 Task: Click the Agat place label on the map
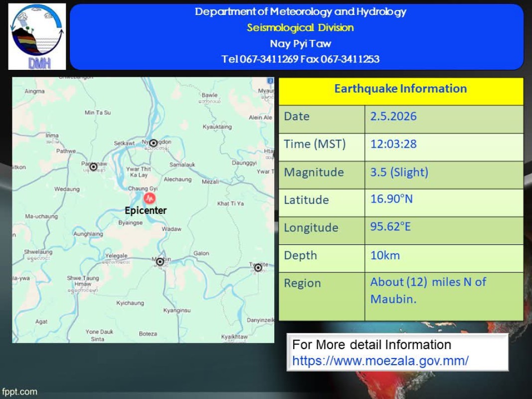[41, 322]
